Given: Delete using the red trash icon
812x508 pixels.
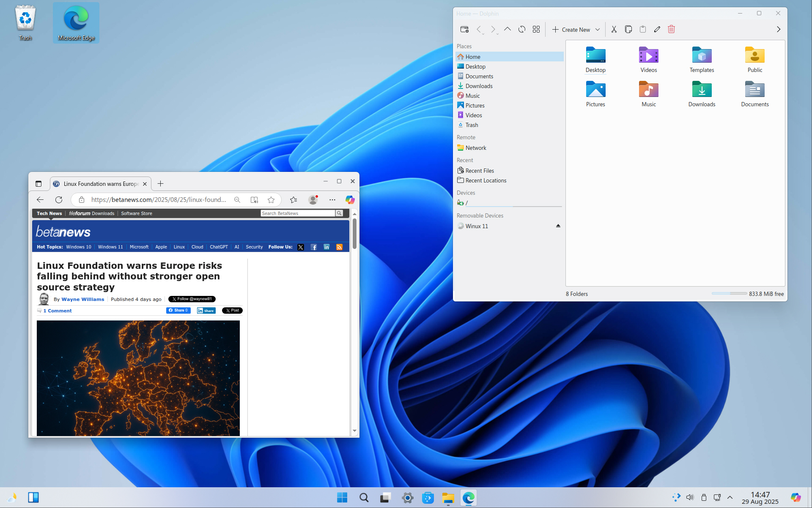Looking at the screenshot, I should point(671,29).
